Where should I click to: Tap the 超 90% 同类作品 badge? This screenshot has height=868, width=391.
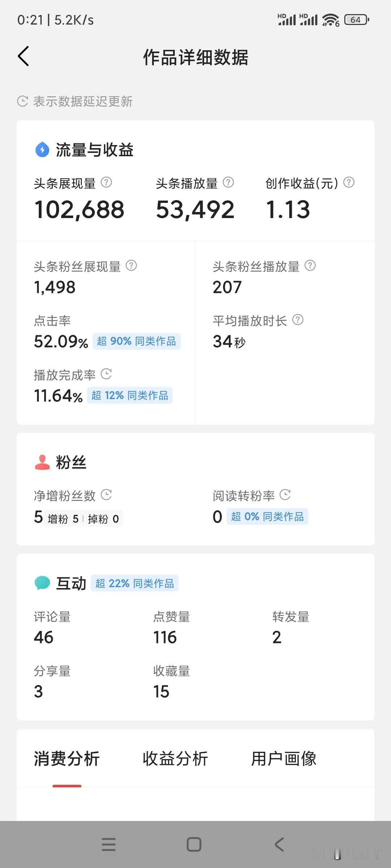(136, 341)
